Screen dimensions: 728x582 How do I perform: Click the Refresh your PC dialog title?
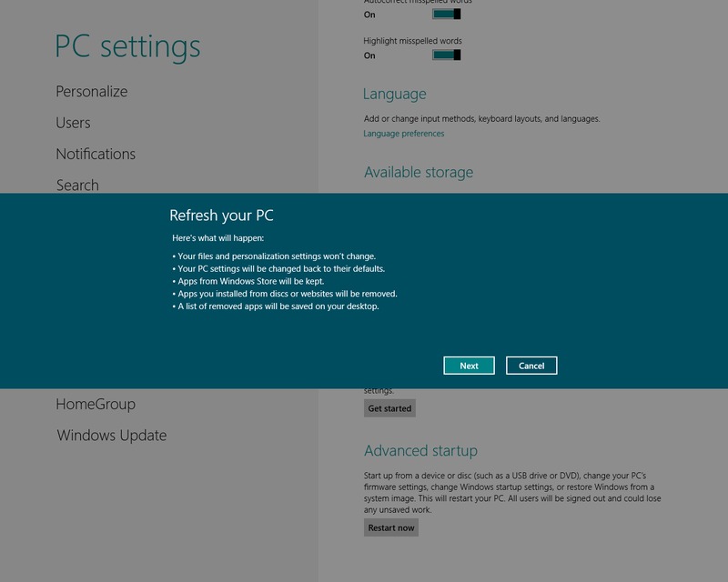[x=221, y=216]
